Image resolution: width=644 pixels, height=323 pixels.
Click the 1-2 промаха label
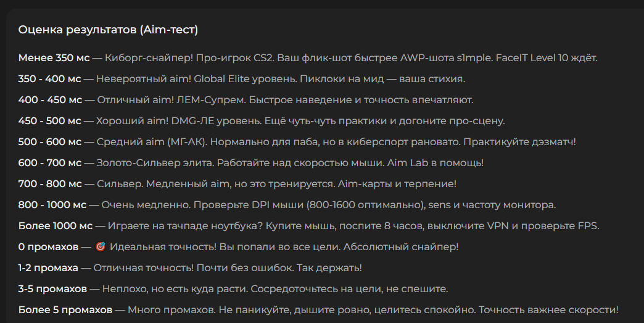[x=48, y=268]
